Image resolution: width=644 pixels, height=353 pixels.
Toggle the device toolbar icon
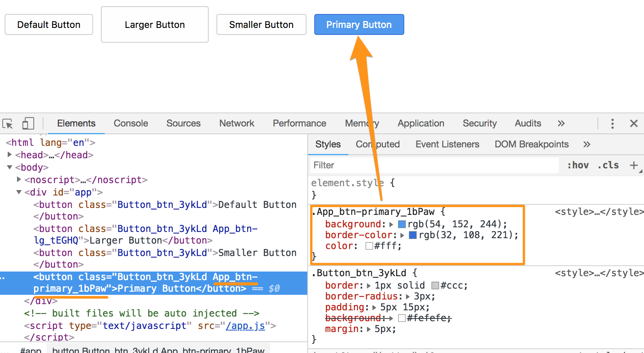tap(28, 124)
